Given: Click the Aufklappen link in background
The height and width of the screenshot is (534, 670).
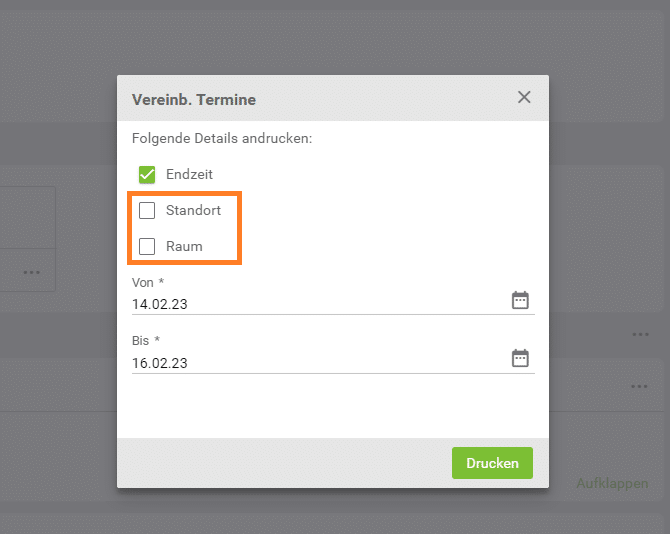Looking at the screenshot, I should 612,483.
